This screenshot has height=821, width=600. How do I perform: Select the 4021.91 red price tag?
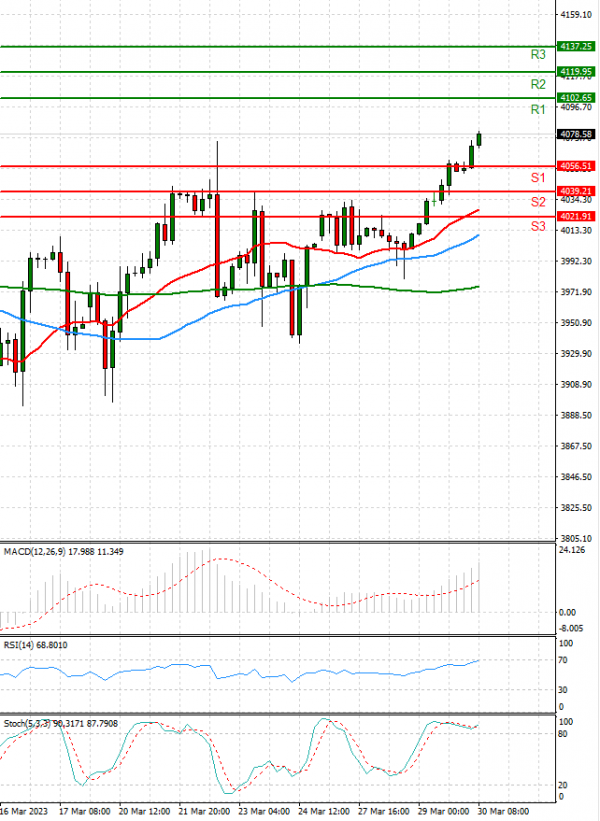(x=575, y=216)
